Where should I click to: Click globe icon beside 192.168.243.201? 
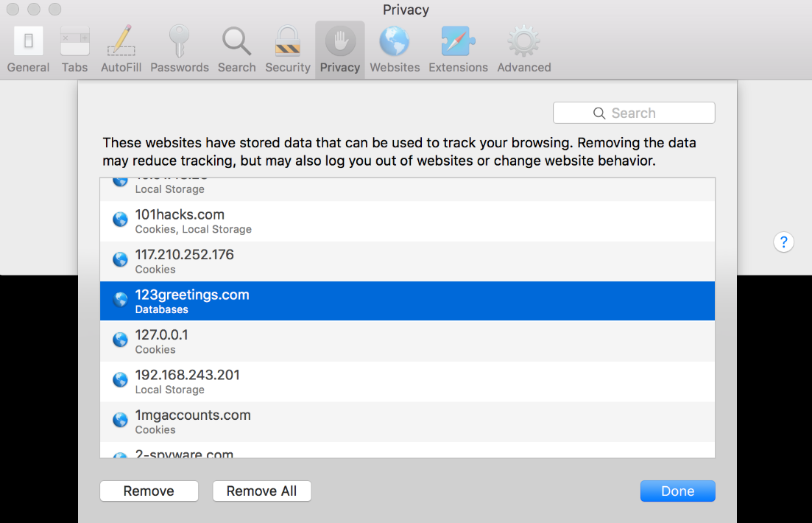tap(120, 379)
